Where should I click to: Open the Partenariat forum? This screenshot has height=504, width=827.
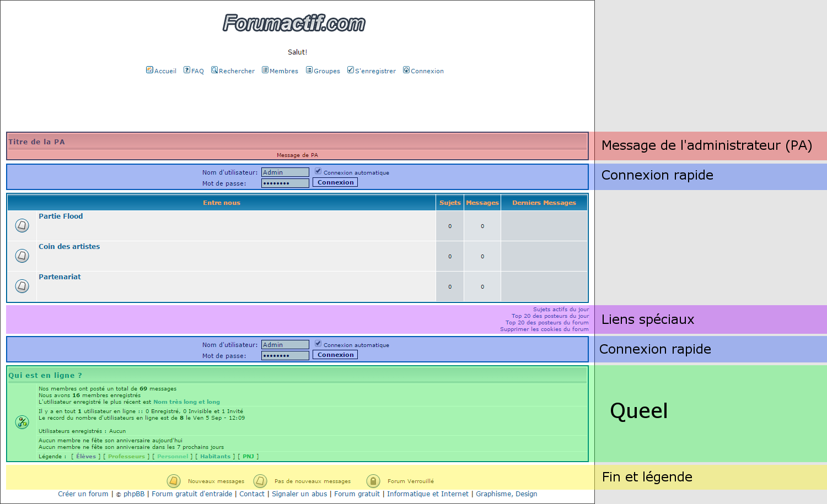[x=60, y=277]
